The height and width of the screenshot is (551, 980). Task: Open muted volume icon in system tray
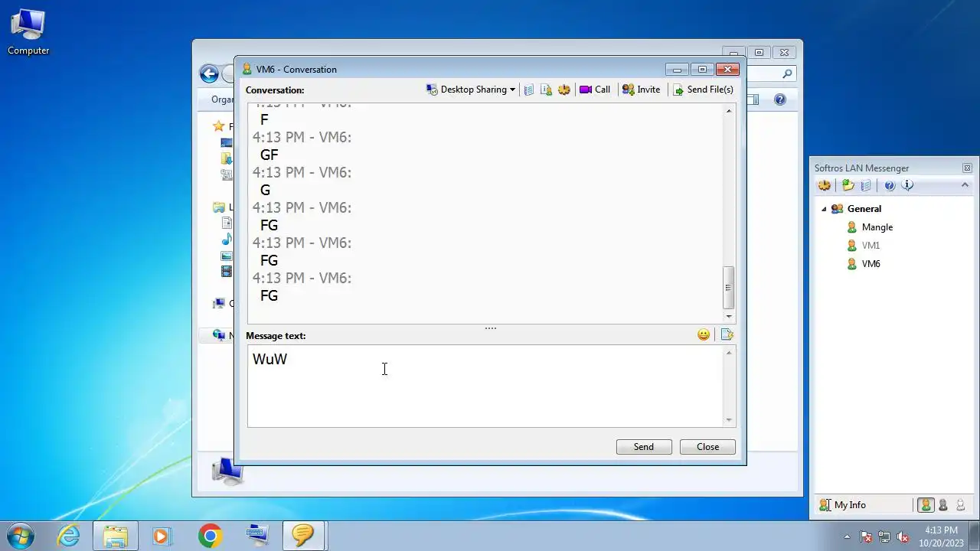pyautogui.click(x=903, y=536)
